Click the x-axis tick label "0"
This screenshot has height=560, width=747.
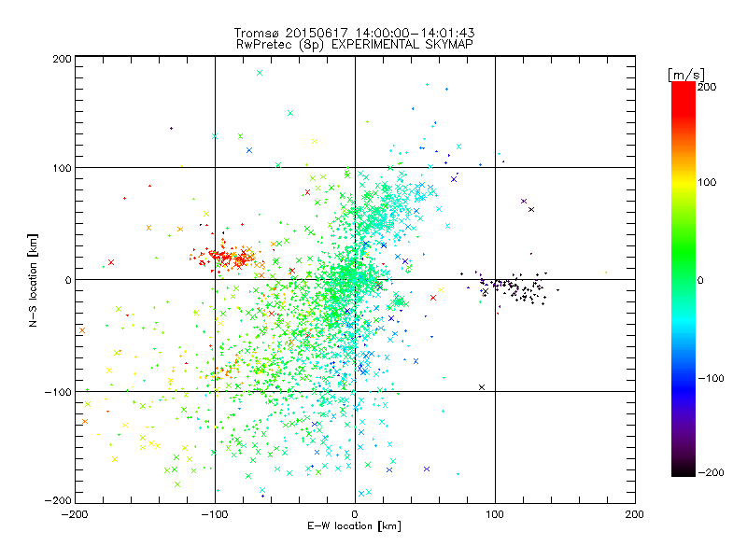355,514
